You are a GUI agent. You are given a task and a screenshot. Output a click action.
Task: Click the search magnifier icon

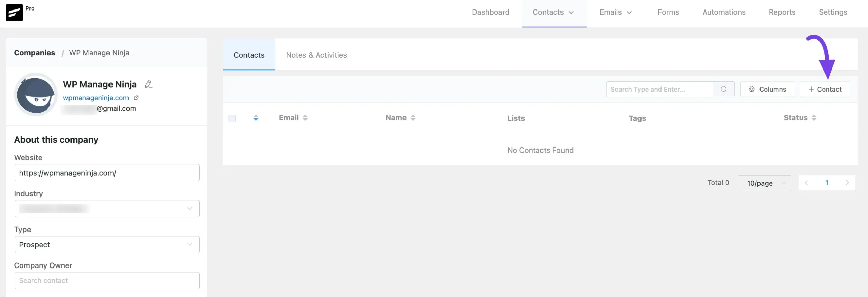724,89
